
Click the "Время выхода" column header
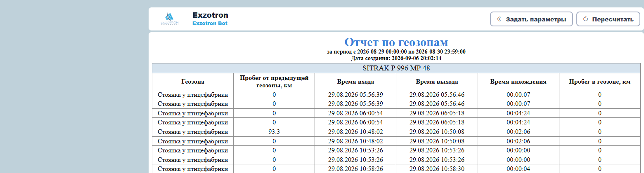coord(437,82)
